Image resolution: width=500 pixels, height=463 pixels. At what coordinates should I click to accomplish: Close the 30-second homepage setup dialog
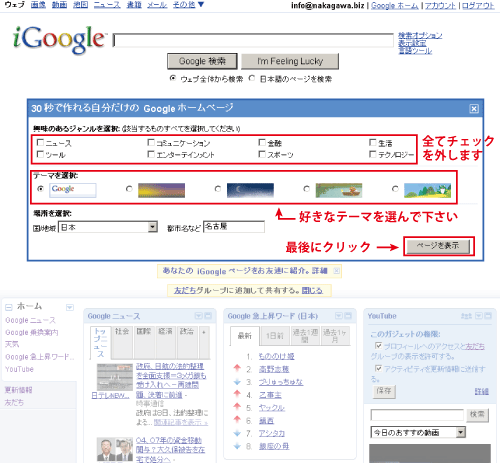tap(474, 109)
